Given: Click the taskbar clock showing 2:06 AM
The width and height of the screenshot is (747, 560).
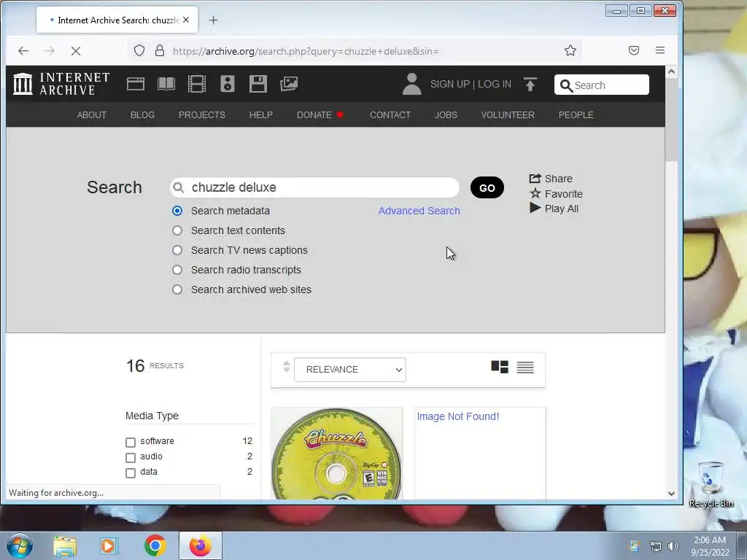Looking at the screenshot, I should [710, 545].
